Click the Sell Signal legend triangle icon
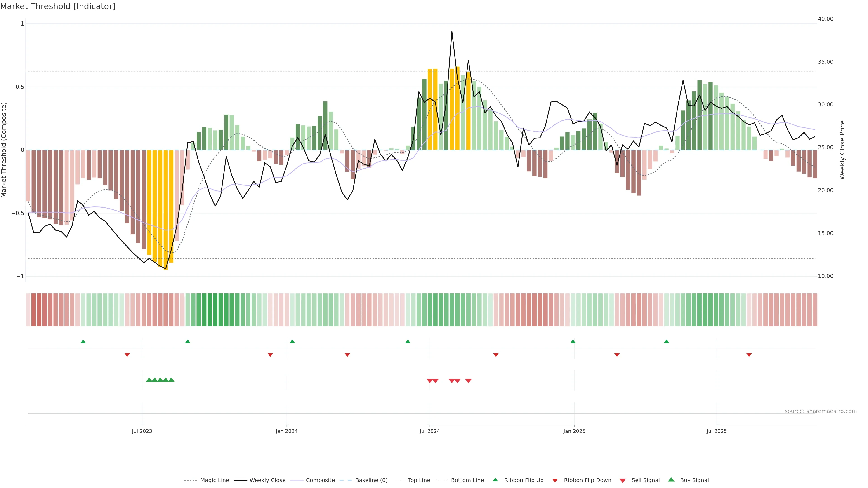 (x=622, y=481)
